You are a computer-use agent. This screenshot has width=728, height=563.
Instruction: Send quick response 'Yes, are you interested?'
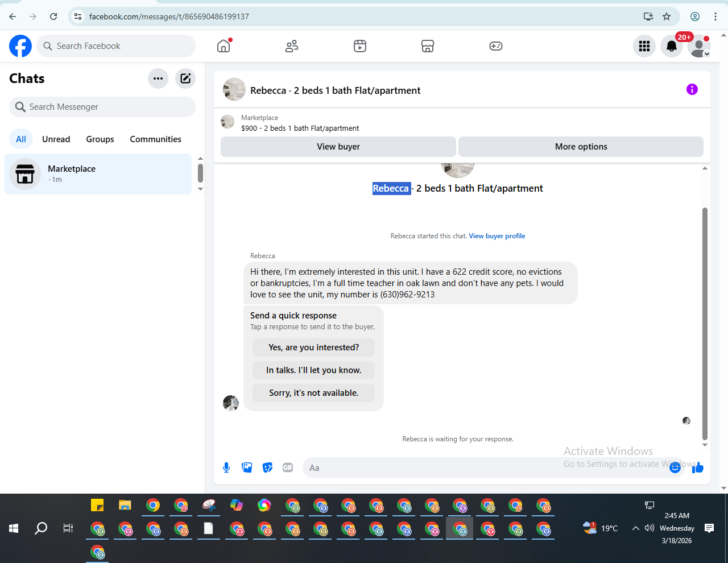tap(314, 347)
